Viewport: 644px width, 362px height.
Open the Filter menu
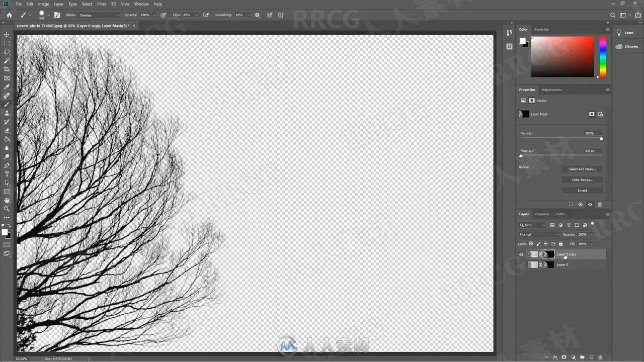click(x=102, y=4)
